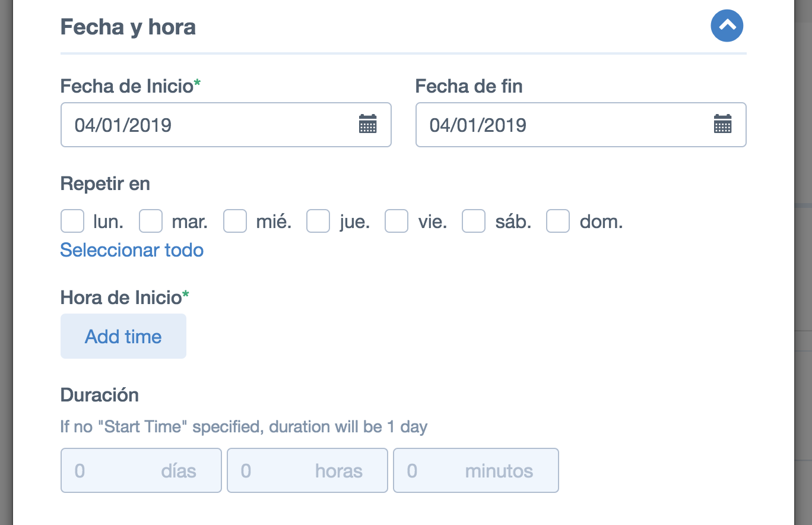The width and height of the screenshot is (812, 525).
Task: Collapse the Fecha y hora section chevron
Action: tap(727, 26)
